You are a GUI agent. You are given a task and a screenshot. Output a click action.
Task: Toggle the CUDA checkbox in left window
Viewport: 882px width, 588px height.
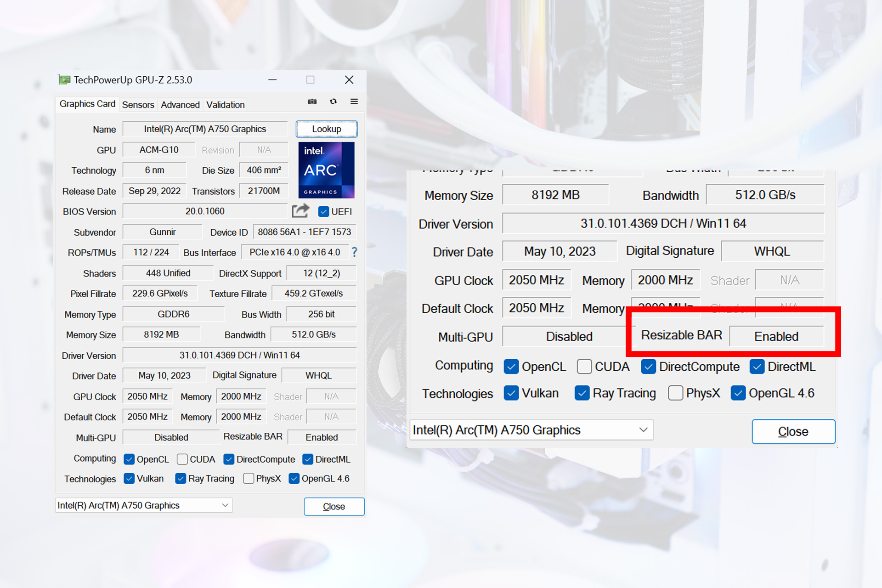tap(182, 459)
